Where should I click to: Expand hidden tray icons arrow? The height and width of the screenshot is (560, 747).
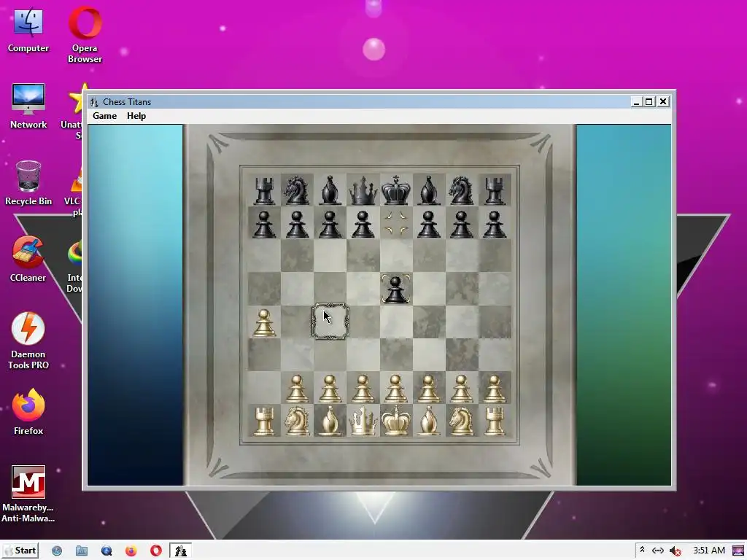coord(642,550)
